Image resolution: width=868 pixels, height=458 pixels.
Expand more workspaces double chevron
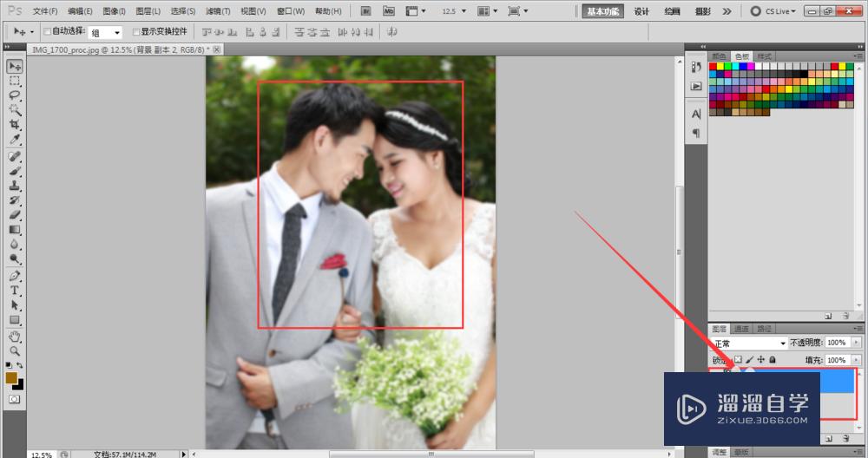point(727,11)
